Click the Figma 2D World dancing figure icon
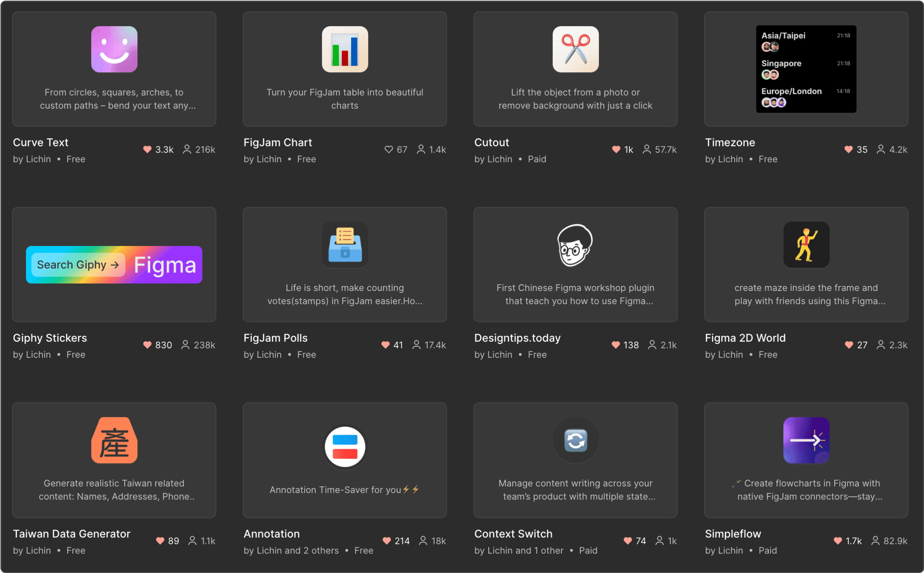The image size is (924, 573). coord(806,245)
